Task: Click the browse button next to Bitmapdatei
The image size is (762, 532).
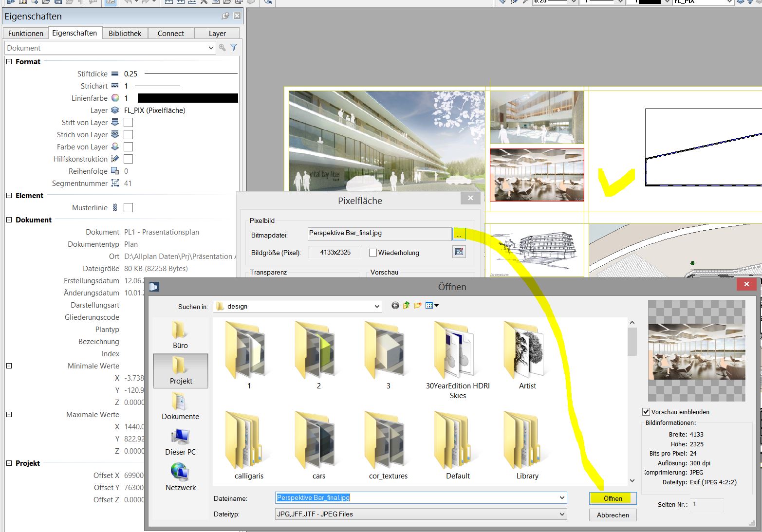Action: [459, 234]
